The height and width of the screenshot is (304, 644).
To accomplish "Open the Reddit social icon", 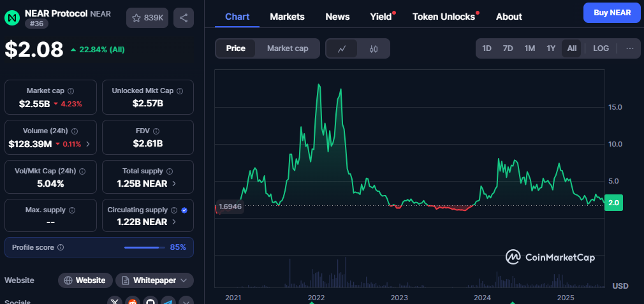I will [x=133, y=302].
